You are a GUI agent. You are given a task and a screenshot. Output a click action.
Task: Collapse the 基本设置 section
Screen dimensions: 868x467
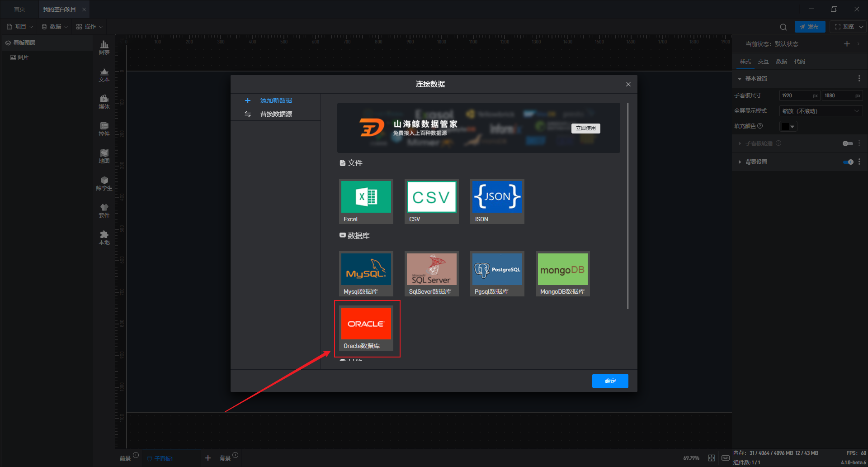click(740, 79)
